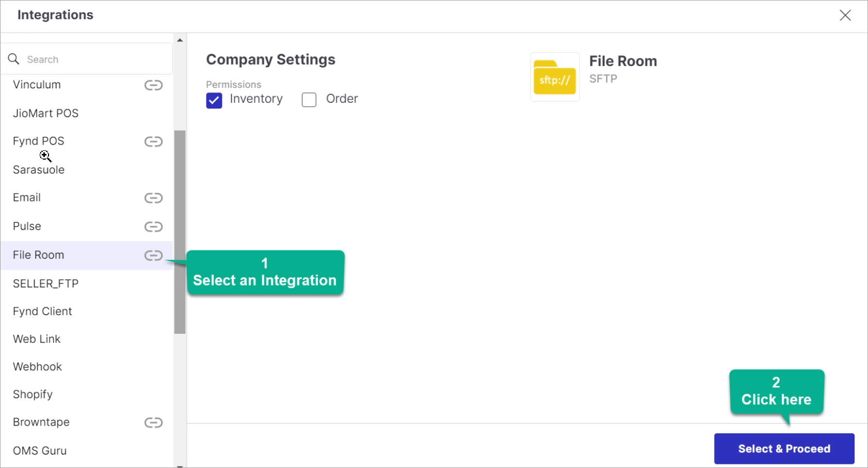Click the integrations list scrollbar thumb
This screenshot has height=468, width=868.
click(x=180, y=232)
